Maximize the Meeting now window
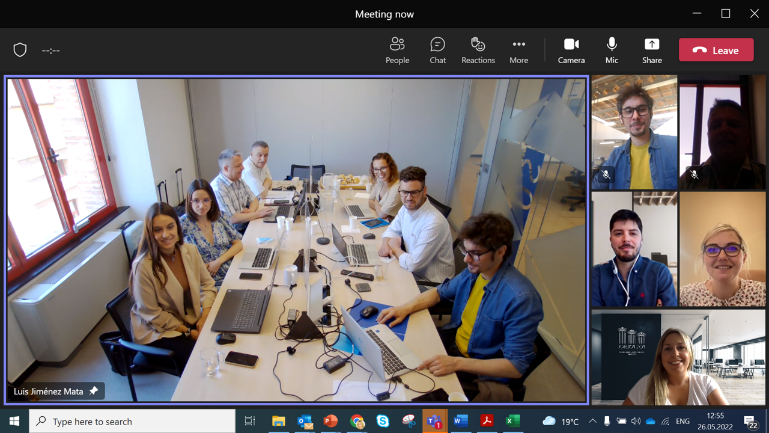The width and height of the screenshot is (769, 433). 725,14
